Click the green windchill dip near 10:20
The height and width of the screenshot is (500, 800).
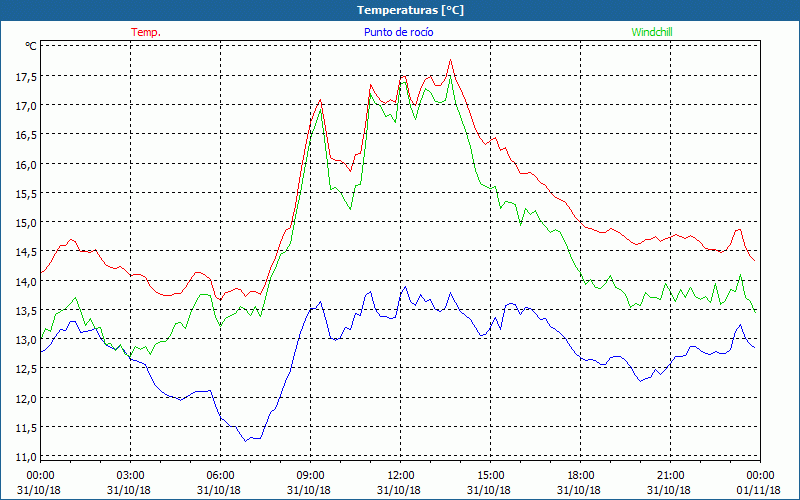(x=350, y=209)
